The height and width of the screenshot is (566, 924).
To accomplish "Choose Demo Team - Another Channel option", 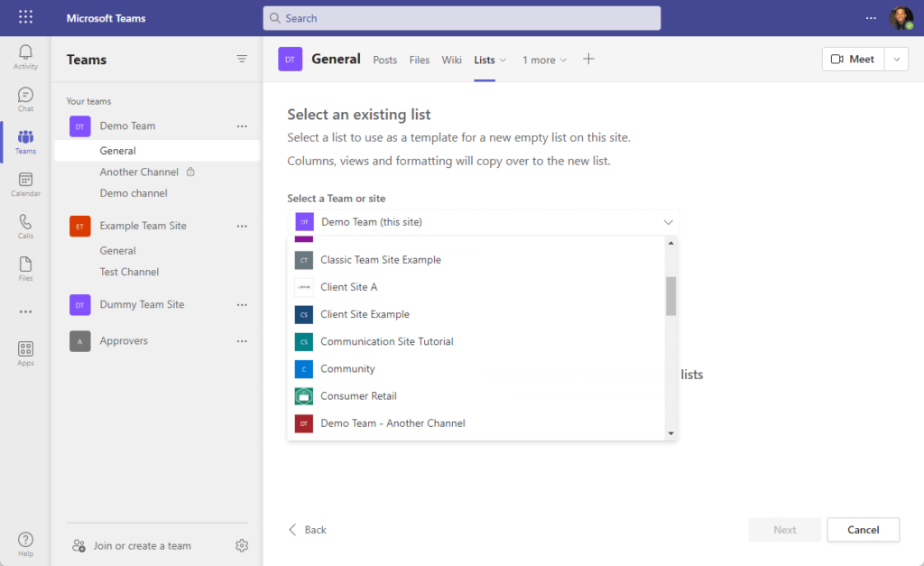I will pyautogui.click(x=476, y=423).
